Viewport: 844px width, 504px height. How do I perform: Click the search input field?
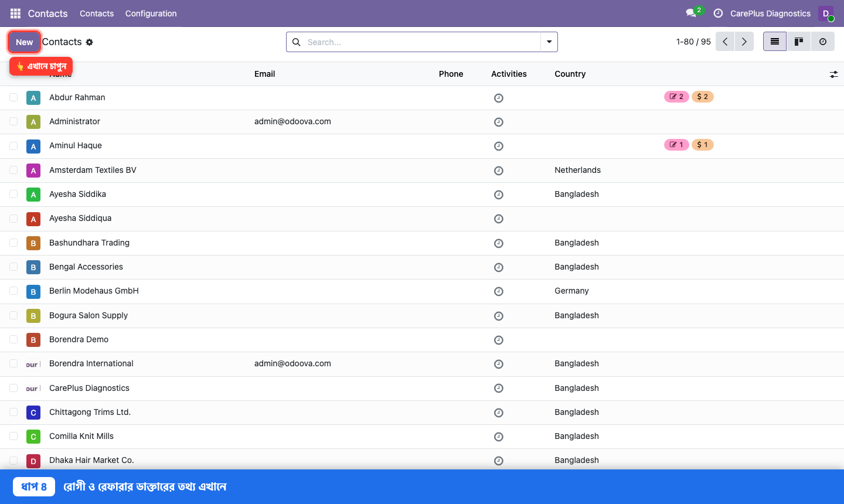coord(422,42)
